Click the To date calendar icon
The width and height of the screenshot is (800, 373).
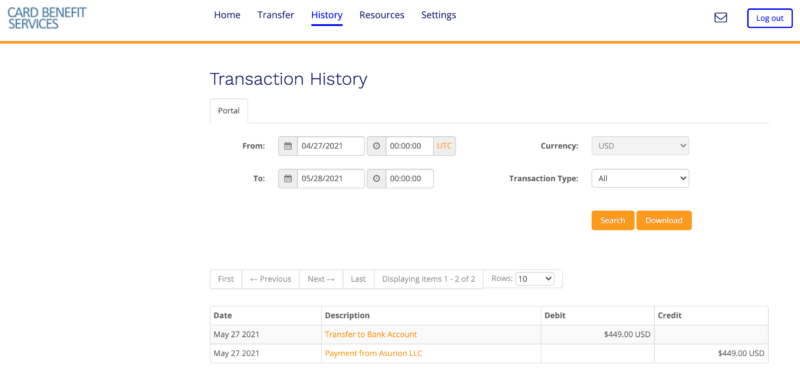click(288, 179)
